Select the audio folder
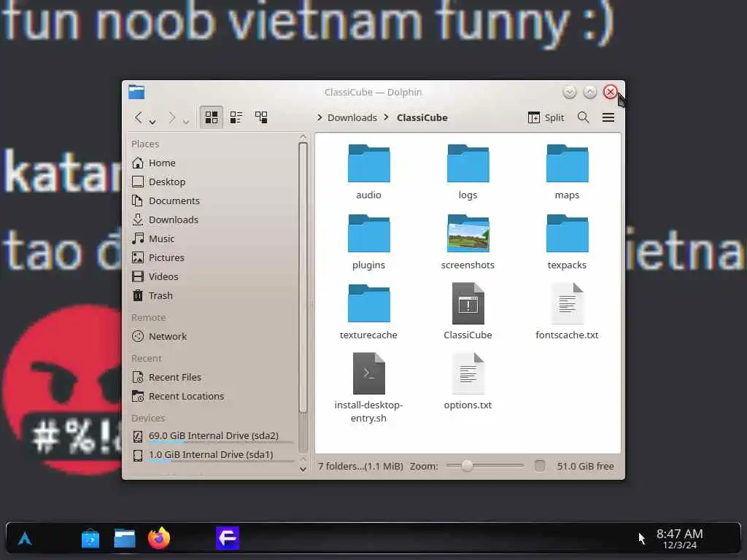This screenshot has height=560, width=747. pos(368,171)
